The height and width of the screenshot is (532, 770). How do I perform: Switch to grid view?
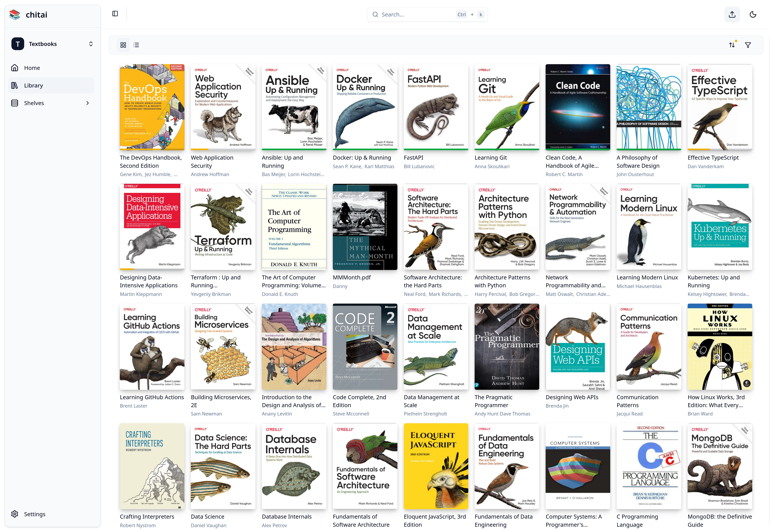[123, 45]
